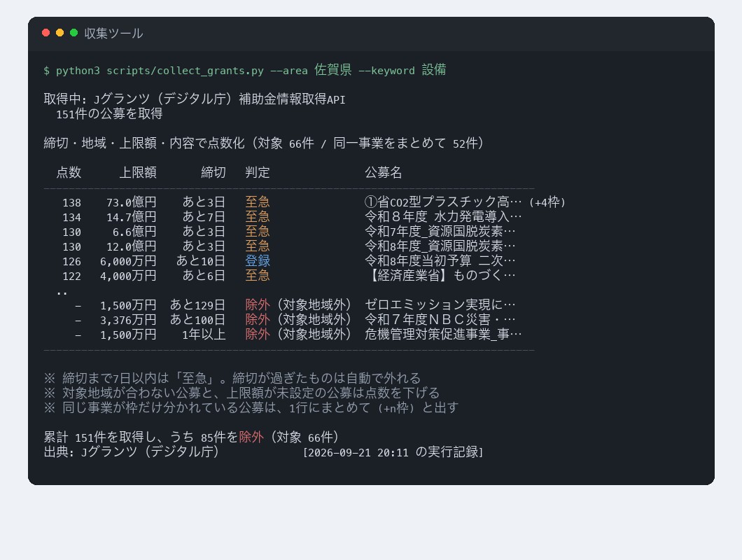Select the 取得中: Jグランツ API line
Screen dimensions: 742x560
click(x=195, y=99)
